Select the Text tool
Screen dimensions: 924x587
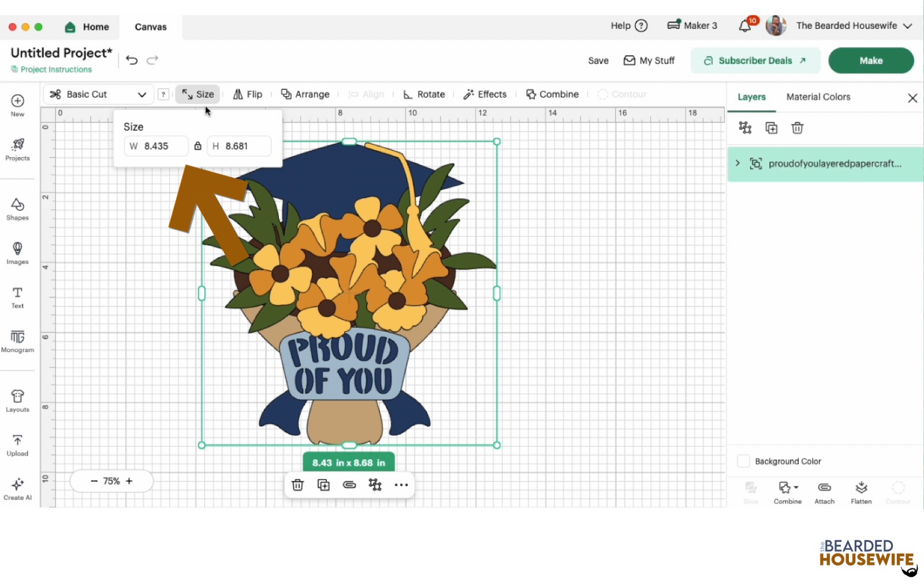[17, 297]
